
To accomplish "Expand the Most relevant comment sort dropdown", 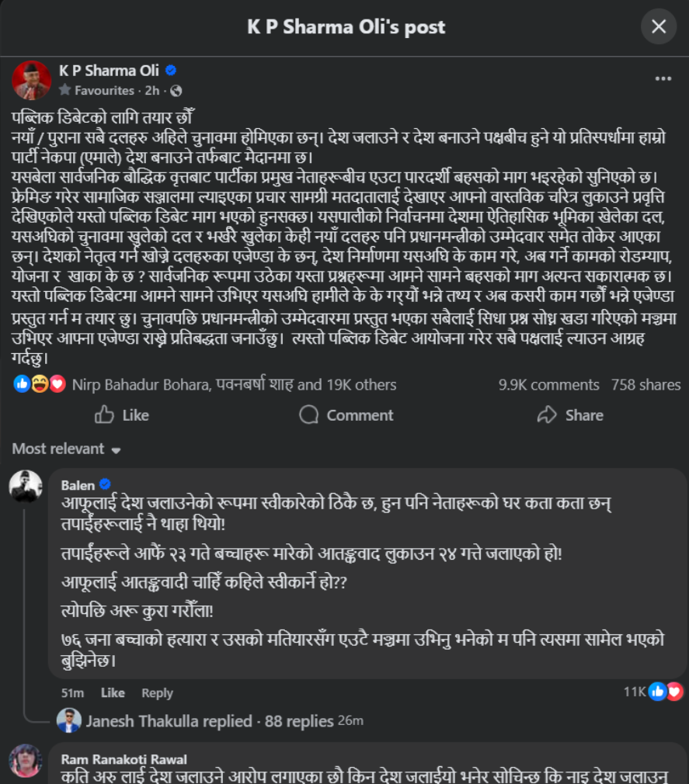I will (x=67, y=449).
